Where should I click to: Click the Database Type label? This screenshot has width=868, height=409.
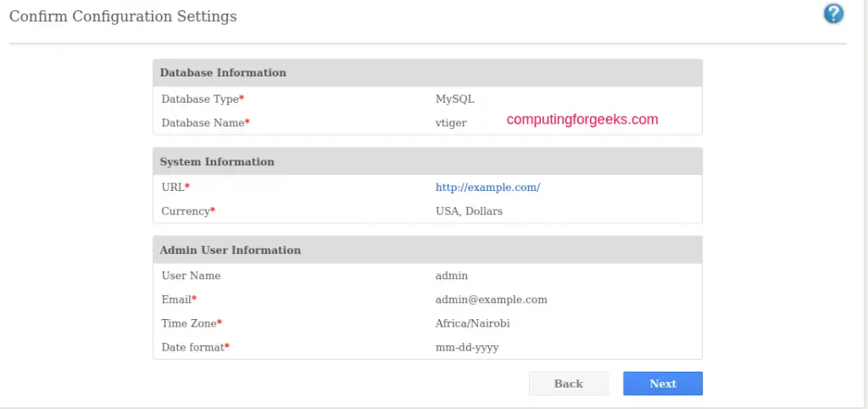coord(203,99)
